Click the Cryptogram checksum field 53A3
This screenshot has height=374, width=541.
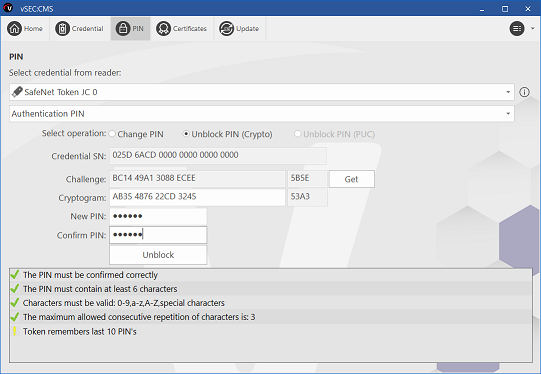307,197
